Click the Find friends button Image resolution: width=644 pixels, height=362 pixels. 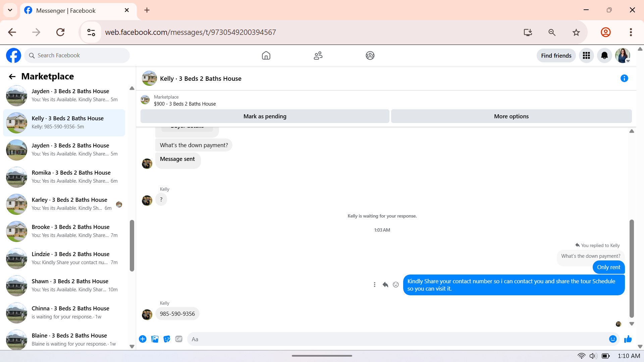pos(556,56)
